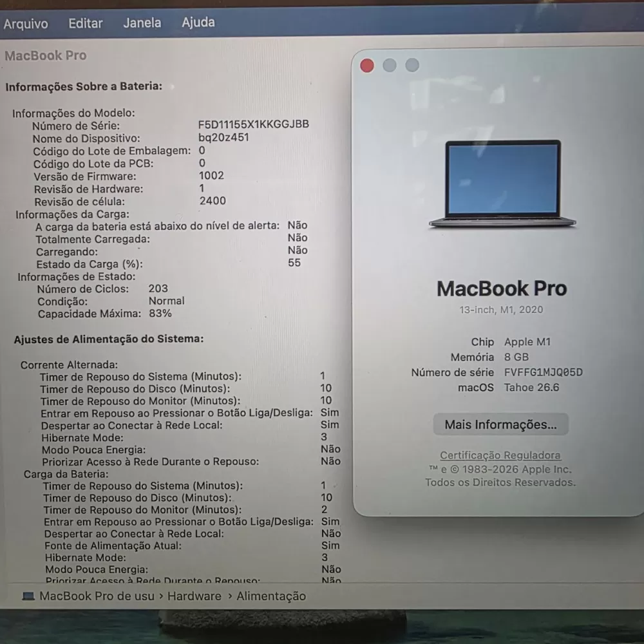The height and width of the screenshot is (644, 644).
Task: Click 'Capacidade Máxima:' label
Action: [x=90, y=314]
